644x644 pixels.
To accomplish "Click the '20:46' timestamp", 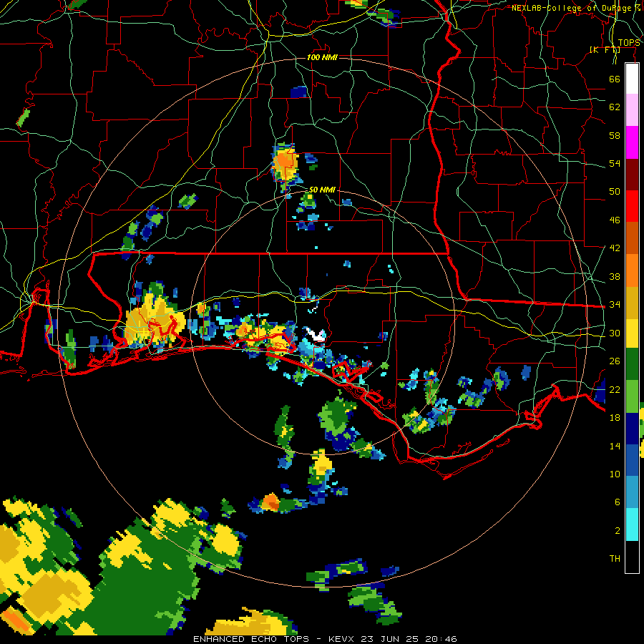I will tap(441, 639).
